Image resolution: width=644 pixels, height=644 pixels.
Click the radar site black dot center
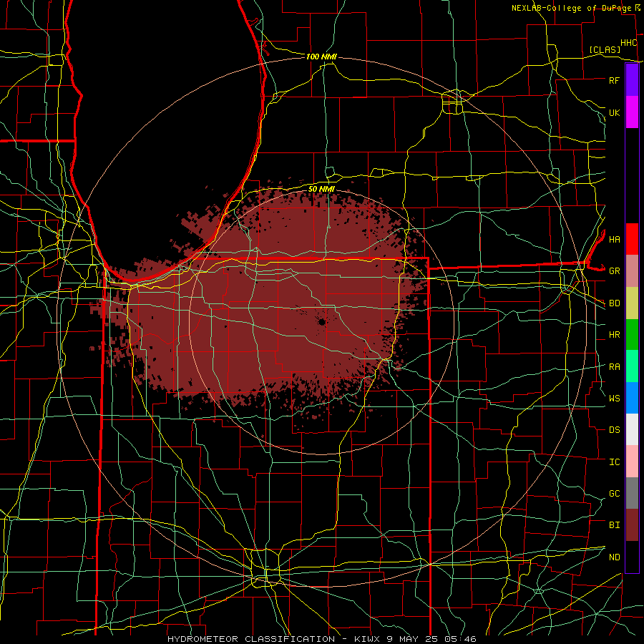click(322, 322)
